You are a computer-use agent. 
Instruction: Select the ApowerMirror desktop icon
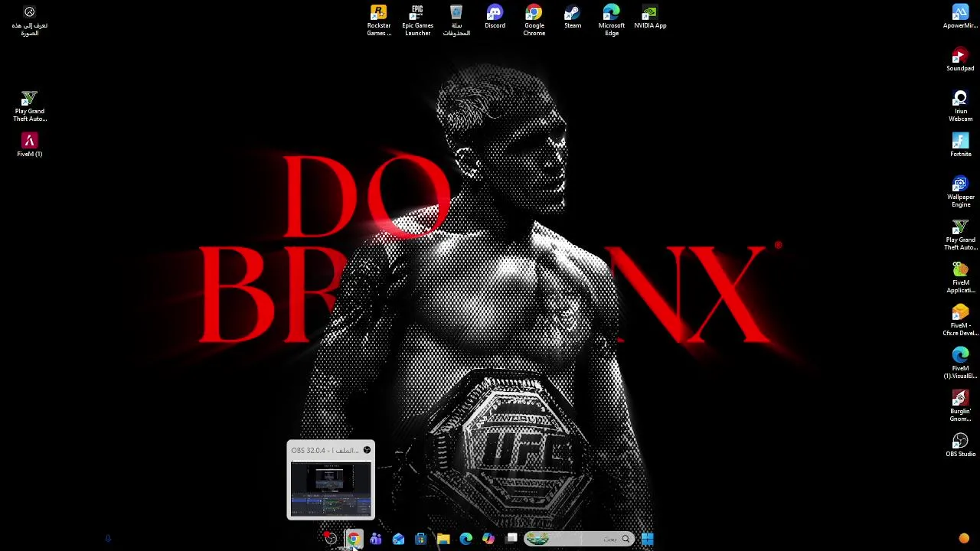[x=960, y=17]
